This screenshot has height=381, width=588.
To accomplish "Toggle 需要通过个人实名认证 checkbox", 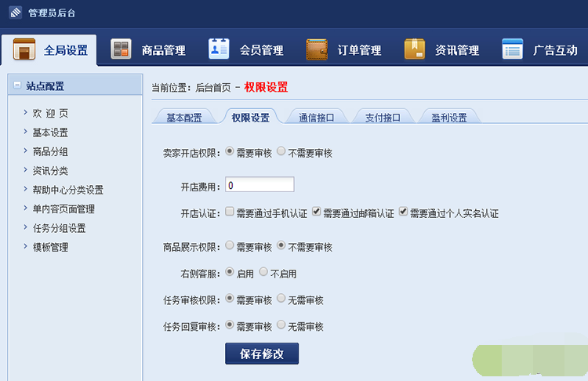I will point(403,212).
